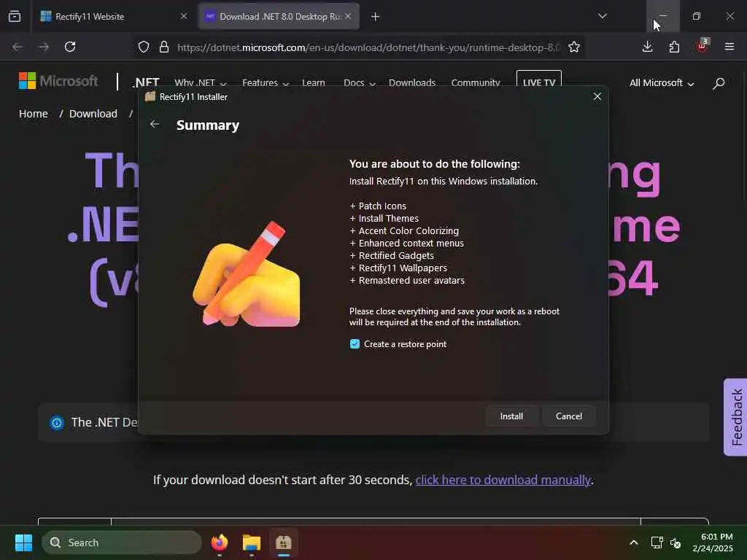Viewport: 747px width, 560px height.
Task: Click the uBlock Origin extension icon
Action: tap(702, 46)
